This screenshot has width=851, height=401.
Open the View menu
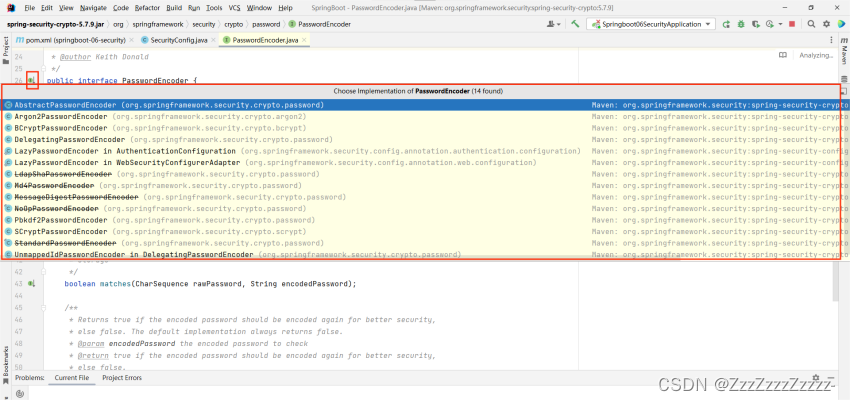tap(66, 8)
